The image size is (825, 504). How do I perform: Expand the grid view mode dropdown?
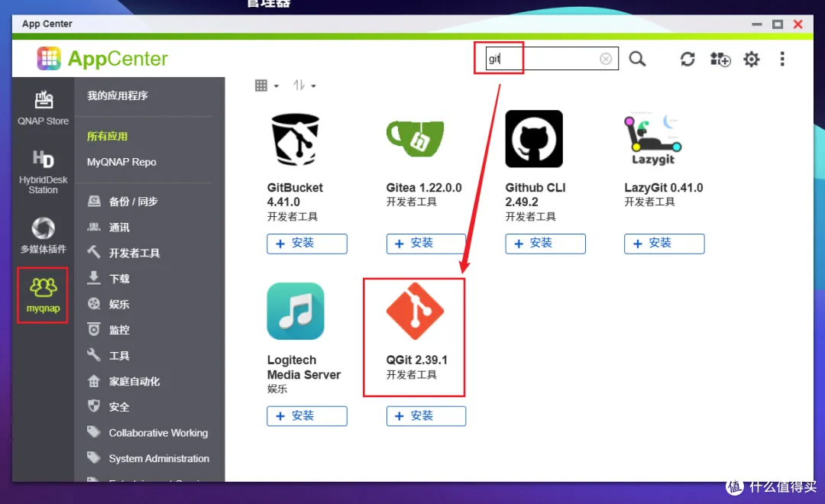267,86
